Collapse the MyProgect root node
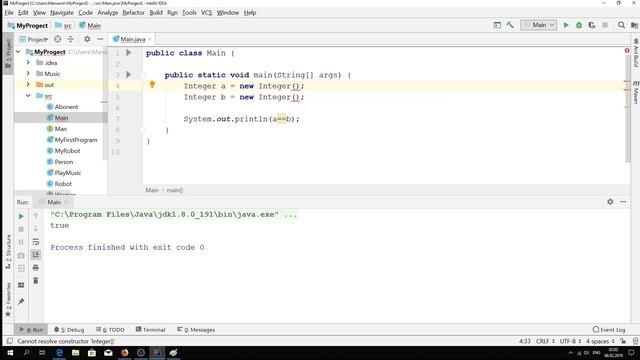Image resolution: width=640 pixels, height=360 pixels. tap(18, 52)
